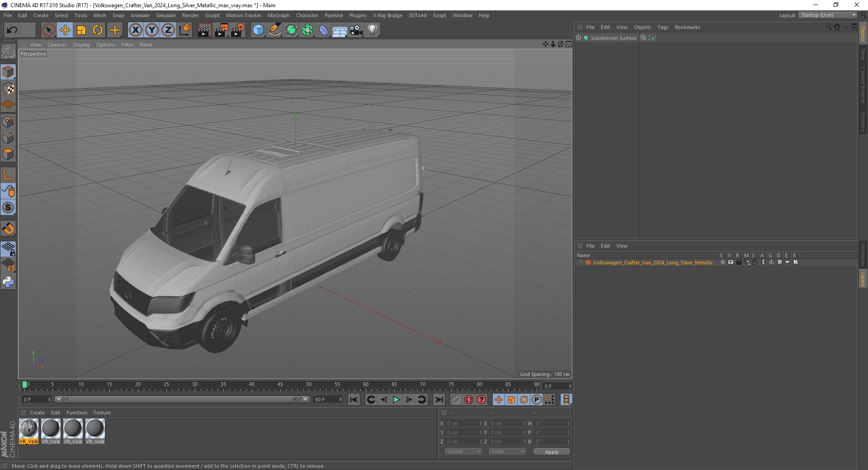Switch to Polygons mode
868x470 pixels.
(x=8, y=154)
